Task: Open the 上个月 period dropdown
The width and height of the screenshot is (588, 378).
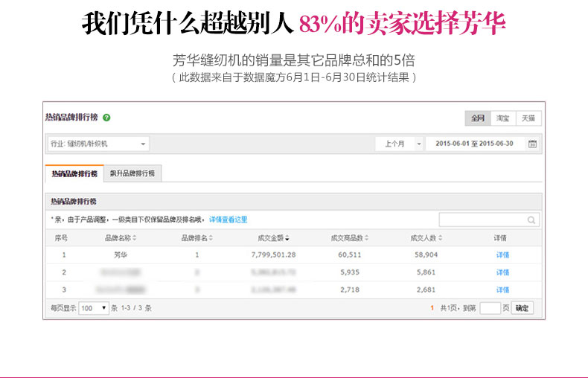Action: pyautogui.click(x=400, y=144)
